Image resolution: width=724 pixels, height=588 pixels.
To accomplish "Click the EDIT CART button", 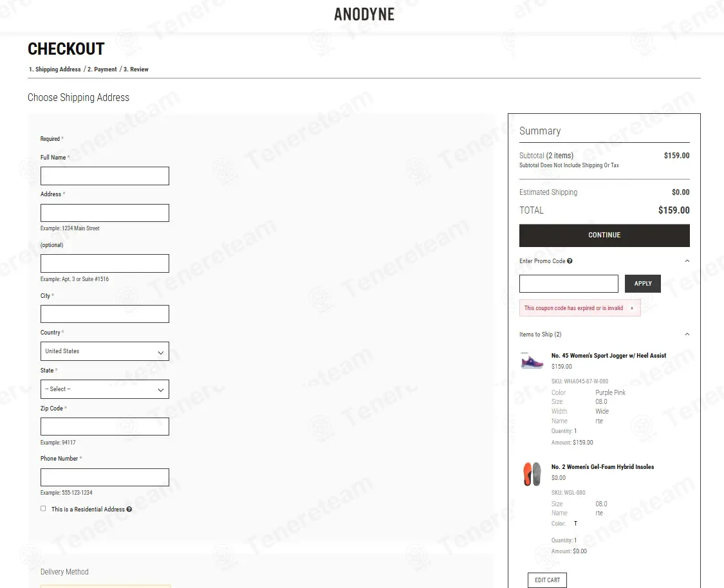I will click(547, 580).
